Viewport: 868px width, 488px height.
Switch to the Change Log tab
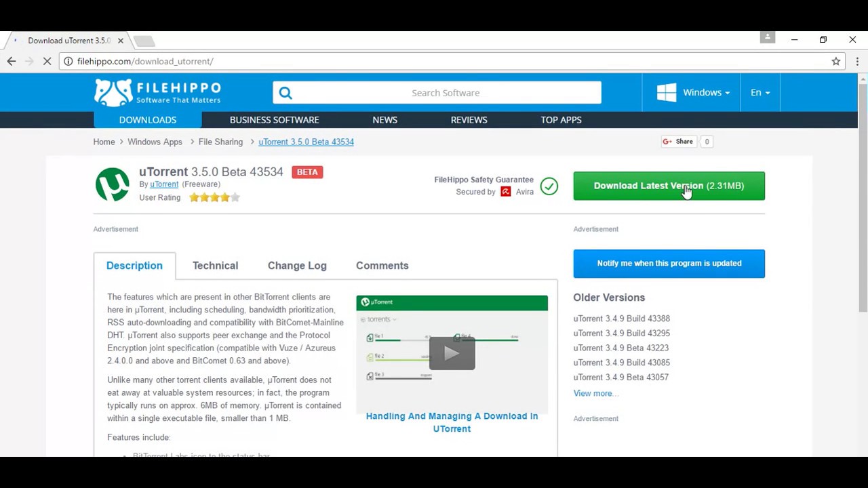point(297,266)
